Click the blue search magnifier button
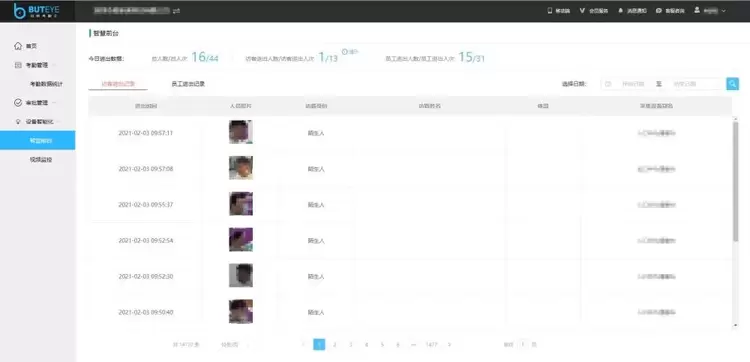 (x=732, y=84)
